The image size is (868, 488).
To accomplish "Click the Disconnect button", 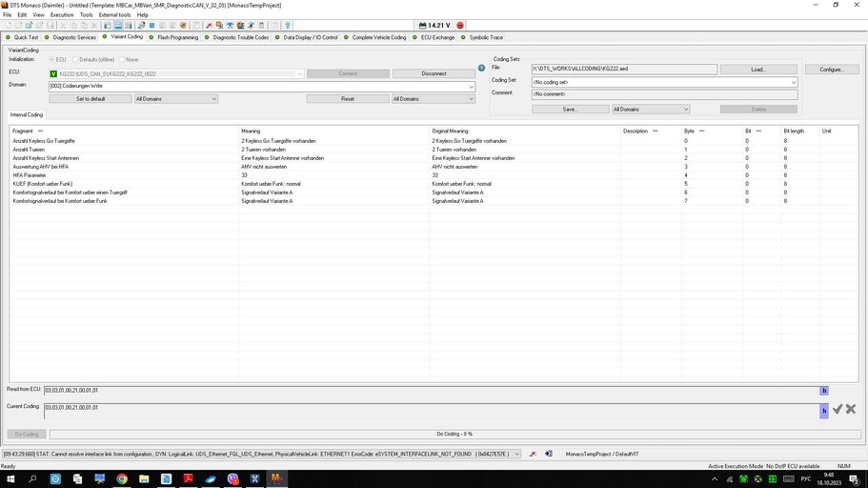I will (434, 73).
